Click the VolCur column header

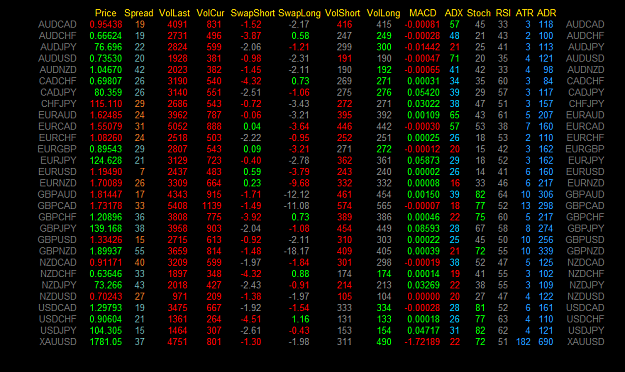coord(210,13)
